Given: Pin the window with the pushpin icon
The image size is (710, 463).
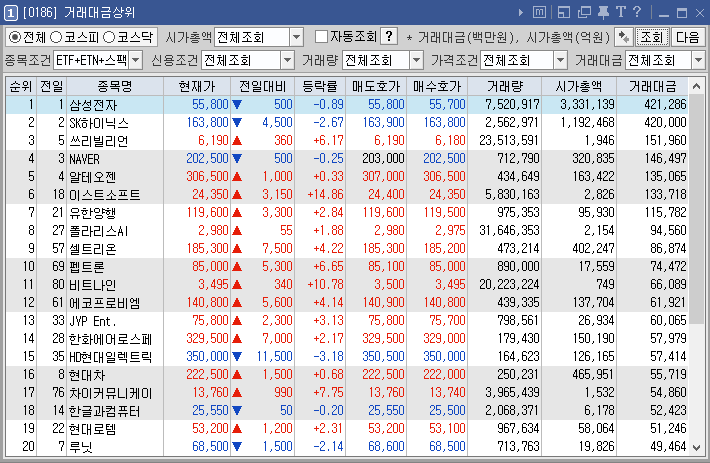Looking at the screenshot, I should [603, 12].
